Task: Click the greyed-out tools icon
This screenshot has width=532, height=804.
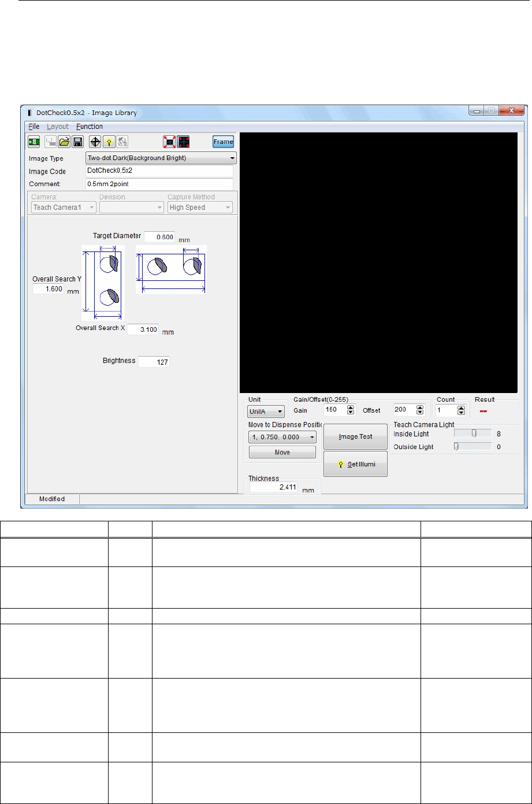Action: (x=122, y=142)
